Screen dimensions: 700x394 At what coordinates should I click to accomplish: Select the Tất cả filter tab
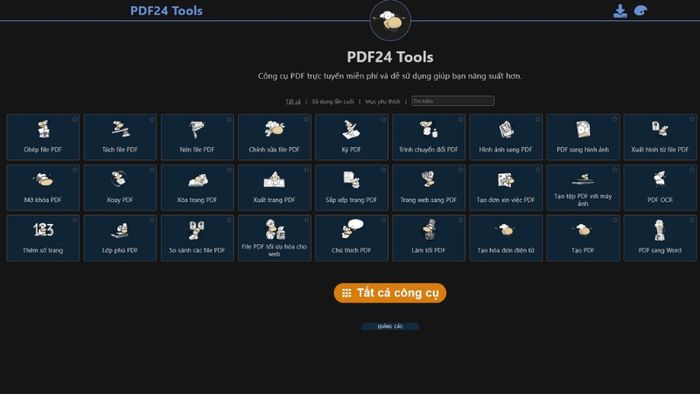tap(293, 102)
